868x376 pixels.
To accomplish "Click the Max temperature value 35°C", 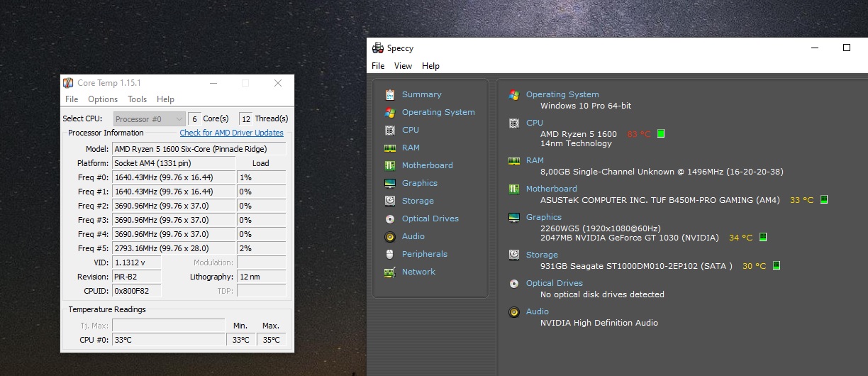I will pyautogui.click(x=271, y=340).
